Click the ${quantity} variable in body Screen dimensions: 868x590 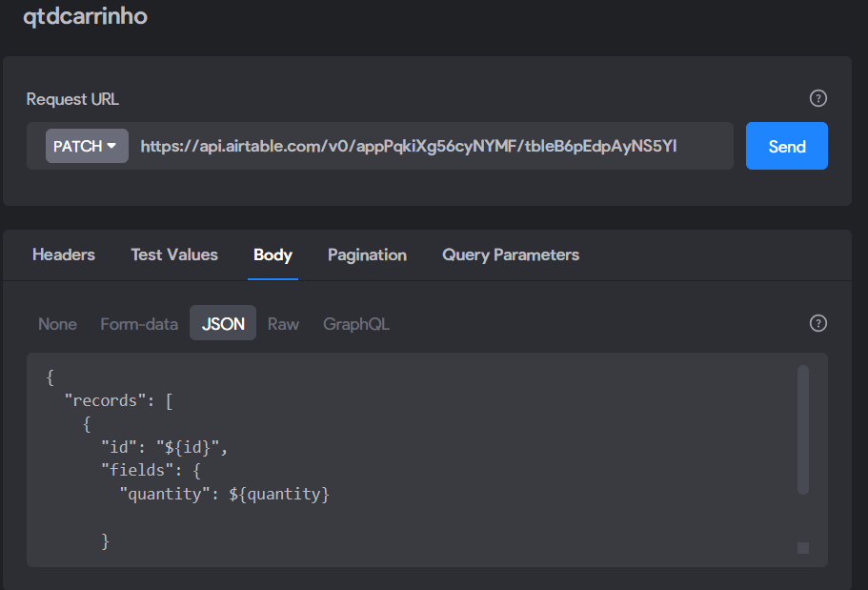tap(279, 494)
